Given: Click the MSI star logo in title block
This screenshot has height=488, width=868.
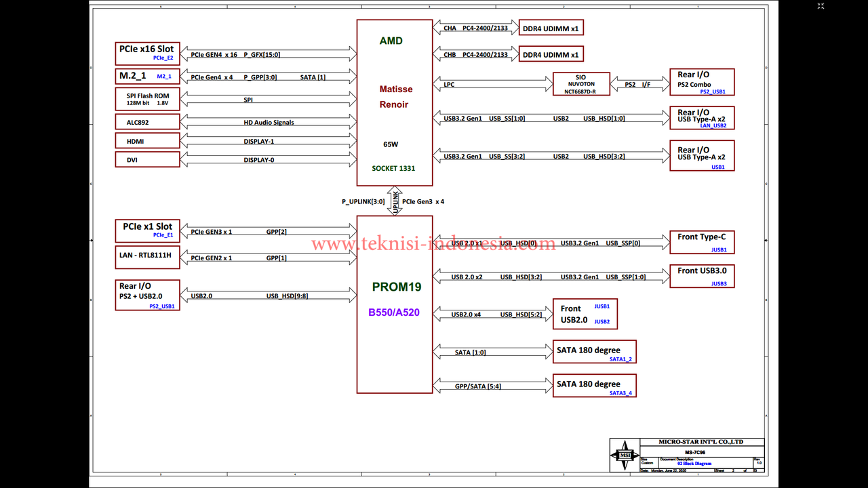Looking at the screenshot, I should pos(623,455).
